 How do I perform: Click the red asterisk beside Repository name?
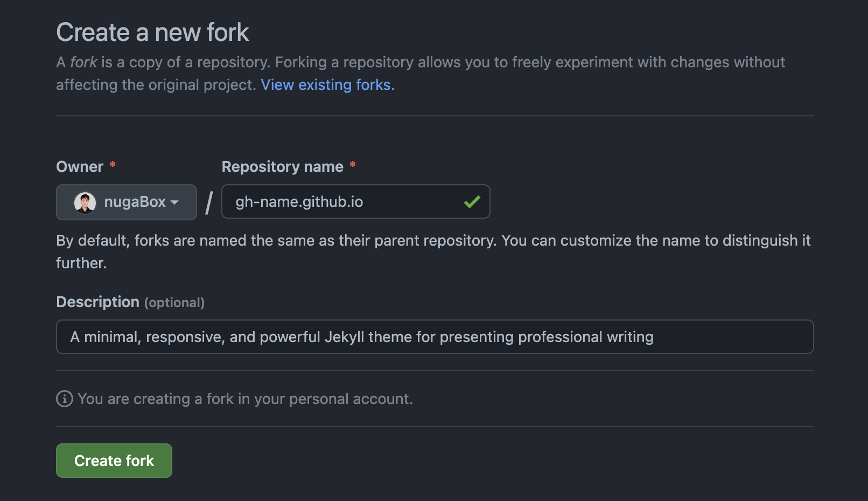click(353, 164)
